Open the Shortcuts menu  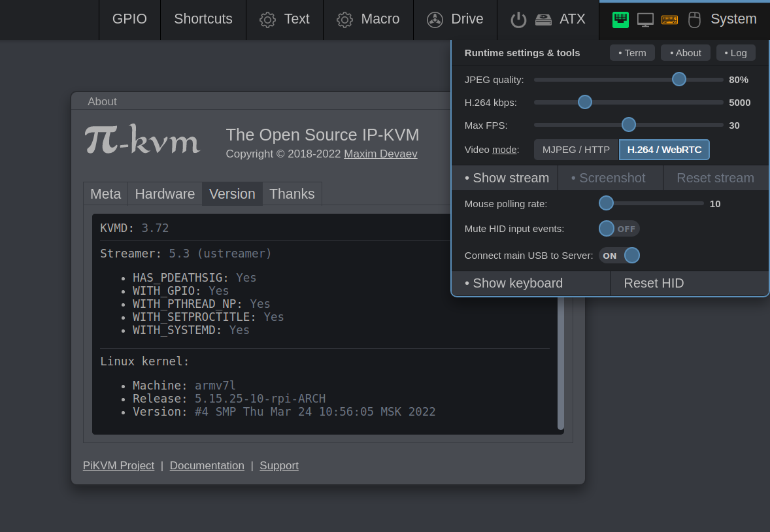click(203, 20)
